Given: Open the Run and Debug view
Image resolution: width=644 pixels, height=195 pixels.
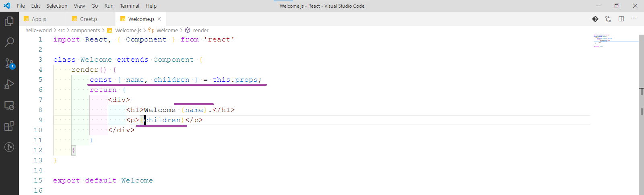Looking at the screenshot, I should pos(9,84).
